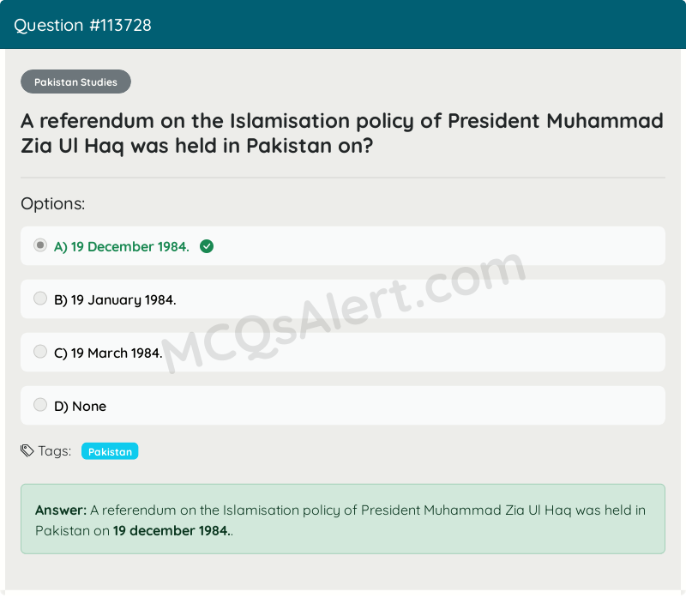Select radio button for option A

coord(40,245)
